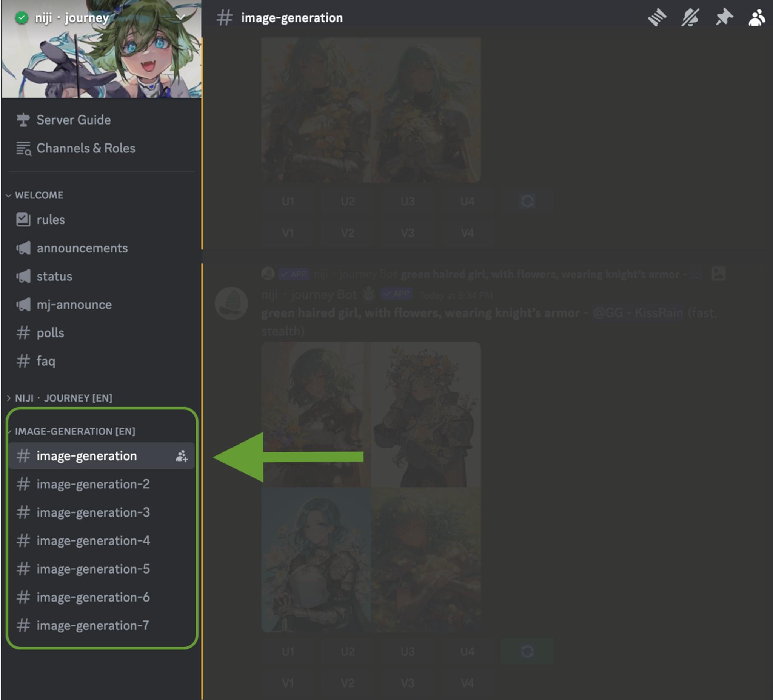Open the niji · journey server dropdown

[181, 17]
